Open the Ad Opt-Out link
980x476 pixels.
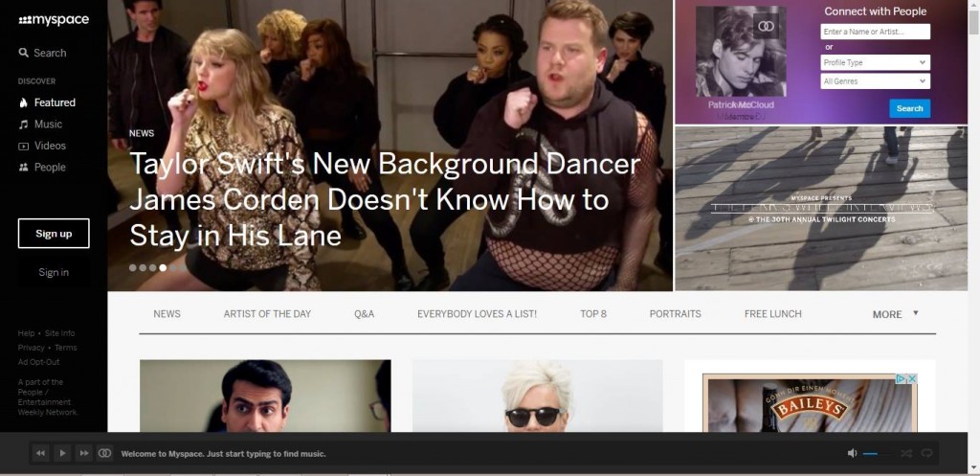[38, 362]
